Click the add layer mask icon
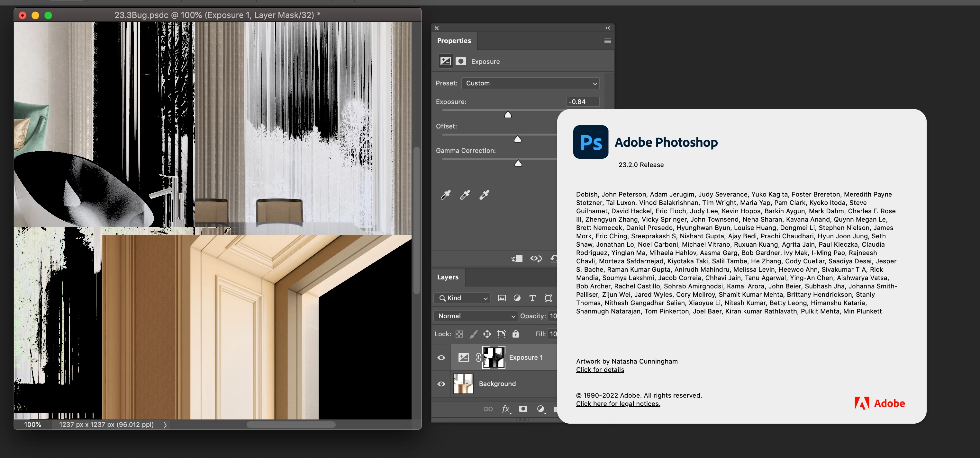This screenshot has height=458, width=980. pyautogui.click(x=523, y=409)
